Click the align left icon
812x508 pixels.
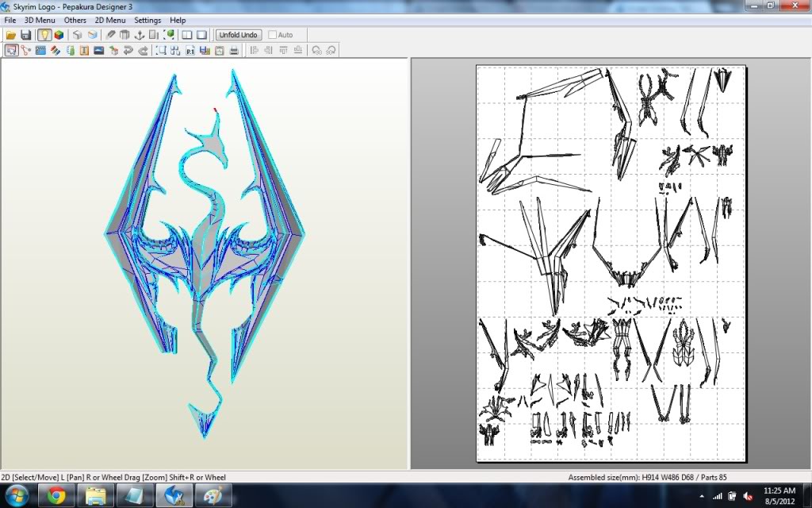pyautogui.click(x=254, y=50)
